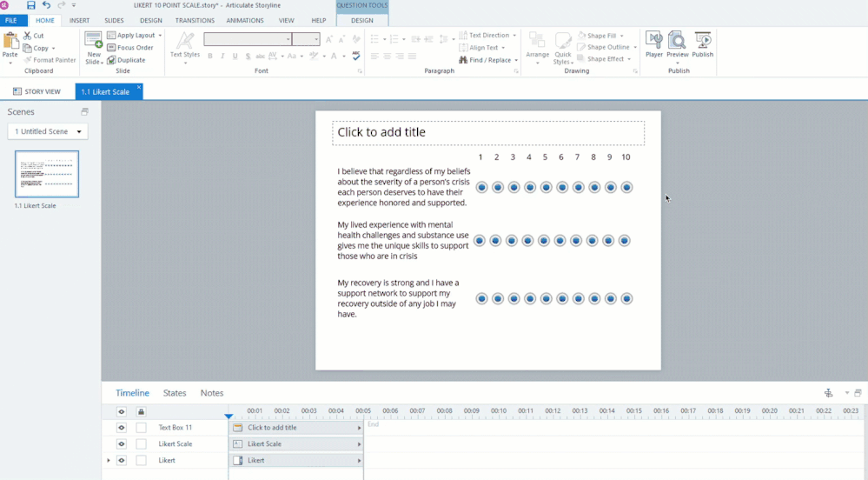Select rating 10 radio button for first statement
868x480 pixels.
(626, 187)
